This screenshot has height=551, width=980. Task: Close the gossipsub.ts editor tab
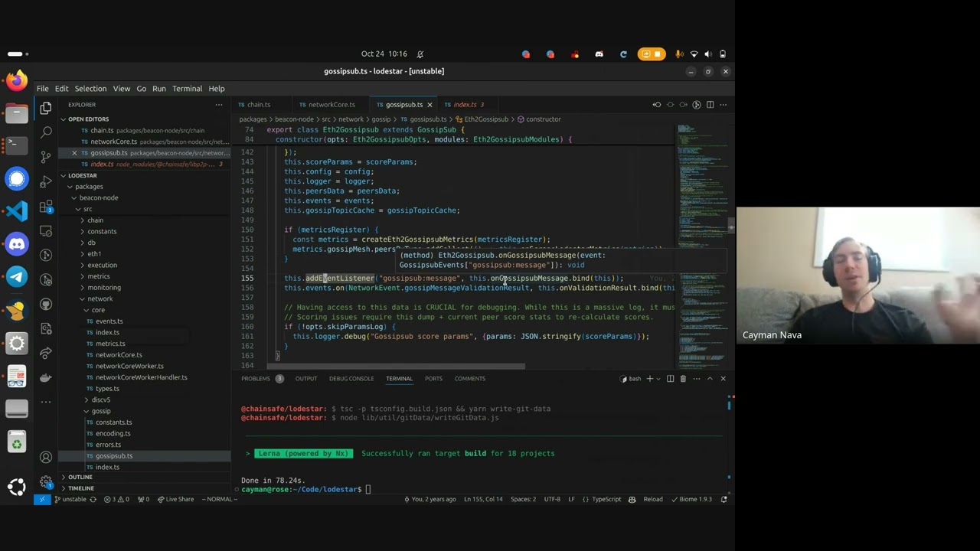coord(430,104)
